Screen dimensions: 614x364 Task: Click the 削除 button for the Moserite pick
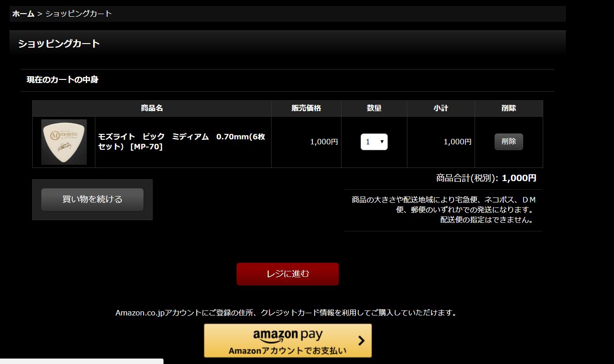(x=509, y=142)
